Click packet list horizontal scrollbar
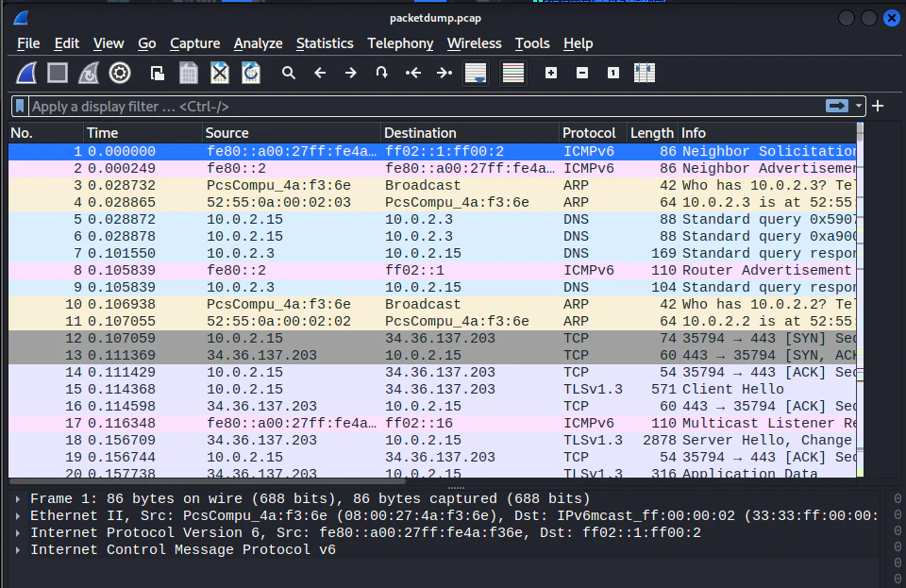Screen dimensions: 906x588 (x=207, y=480)
